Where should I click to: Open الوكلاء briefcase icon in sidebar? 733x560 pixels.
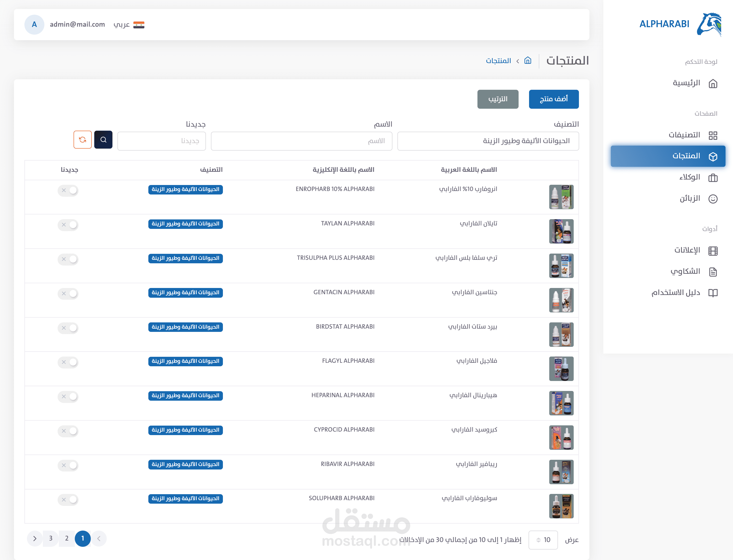713,178
